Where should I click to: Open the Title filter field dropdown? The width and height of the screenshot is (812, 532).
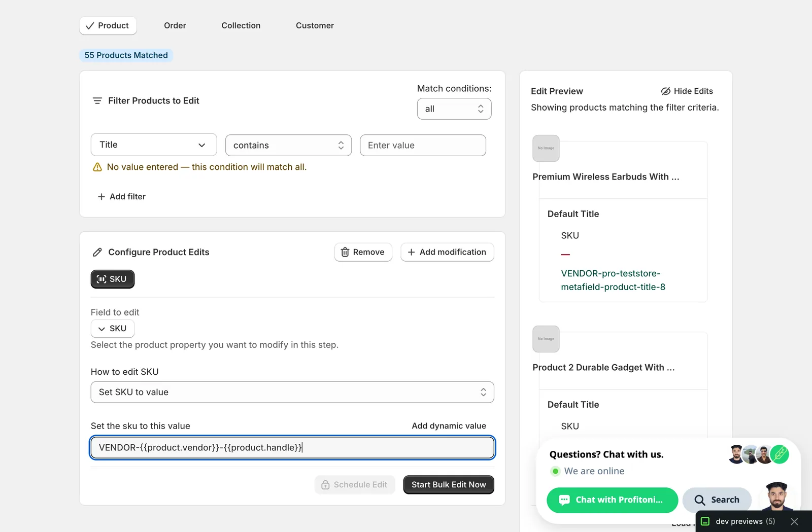pyautogui.click(x=154, y=145)
